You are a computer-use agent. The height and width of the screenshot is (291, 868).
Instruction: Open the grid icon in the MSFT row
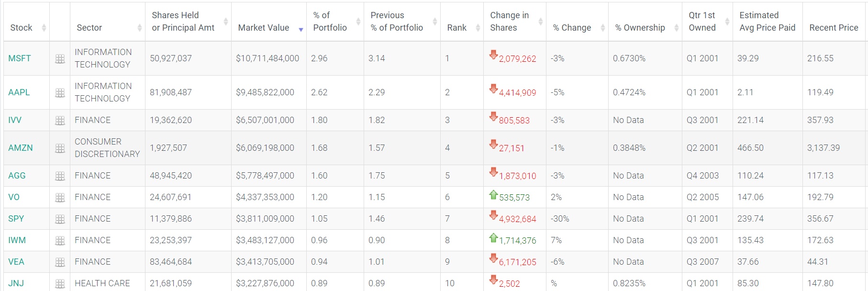click(60, 59)
